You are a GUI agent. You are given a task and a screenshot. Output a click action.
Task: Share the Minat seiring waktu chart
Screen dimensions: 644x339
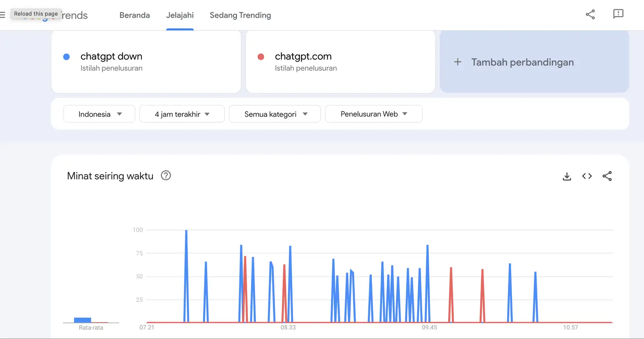pos(607,176)
